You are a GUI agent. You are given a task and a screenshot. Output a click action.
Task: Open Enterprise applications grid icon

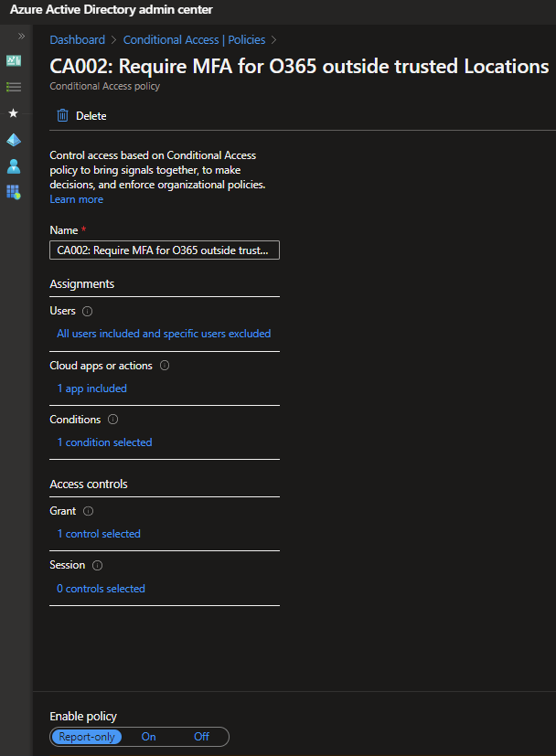point(14,193)
